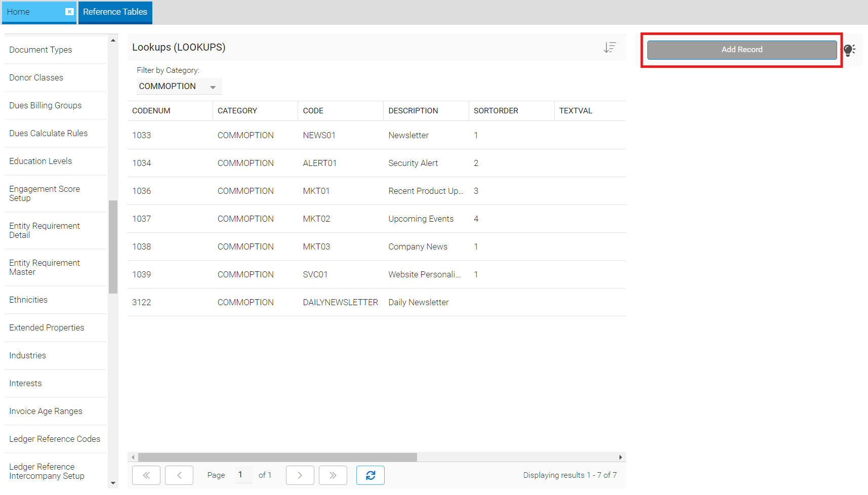The height and width of the screenshot is (495, 868).
Task: Open Ethnicities in the sidebar
Action: click(56, 300)
